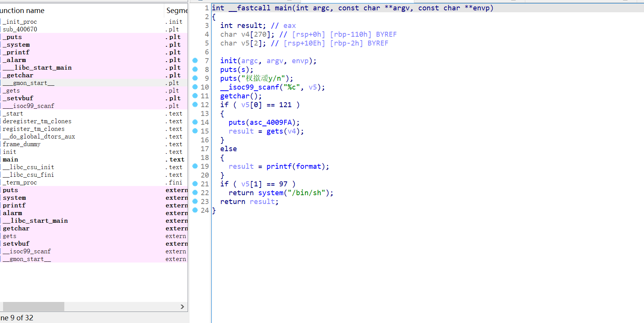Select _getchar function in .plt
This screenshot has height=323, width=644.
94,75
